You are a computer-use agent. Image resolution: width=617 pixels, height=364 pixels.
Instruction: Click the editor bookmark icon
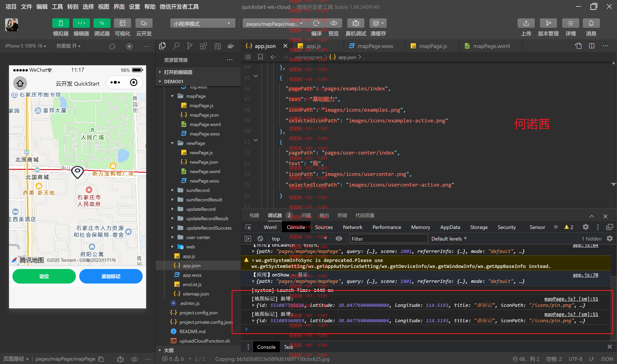point(261,57)
